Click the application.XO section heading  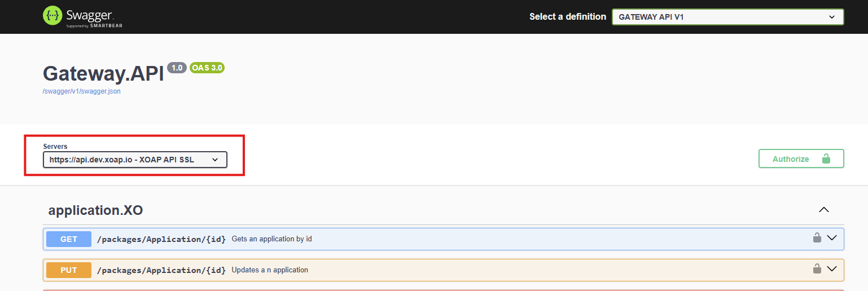95,210
